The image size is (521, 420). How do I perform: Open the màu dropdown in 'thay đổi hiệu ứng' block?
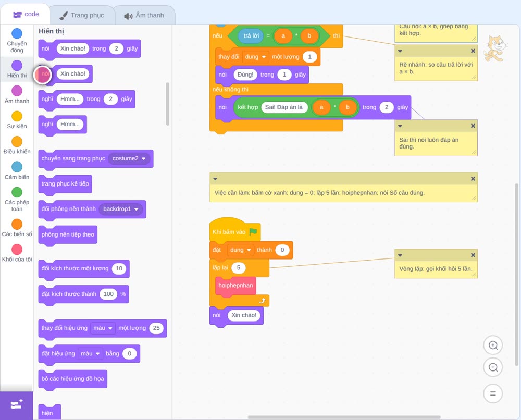tap(103, 328)
